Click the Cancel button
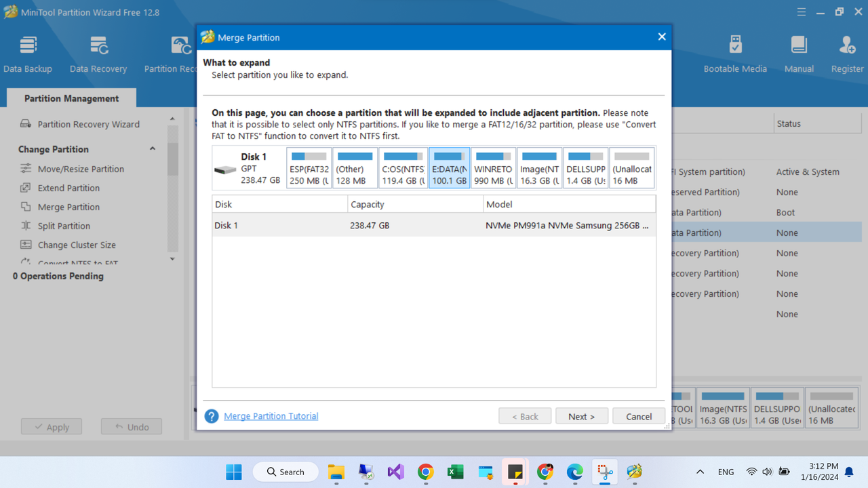868x488 pixels. tap(639, 416)
